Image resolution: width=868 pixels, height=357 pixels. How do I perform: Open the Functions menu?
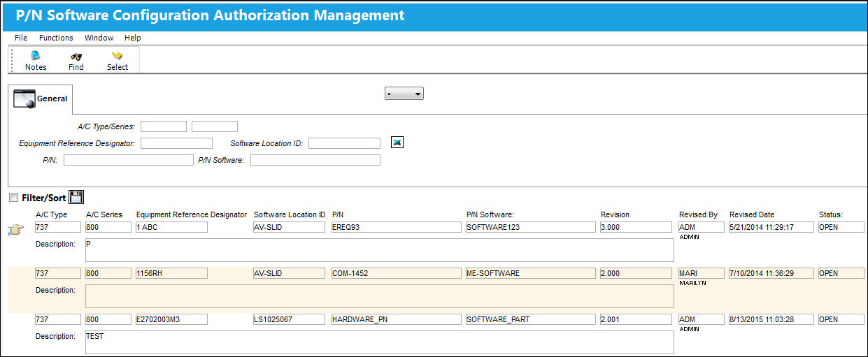coord(56,38)
